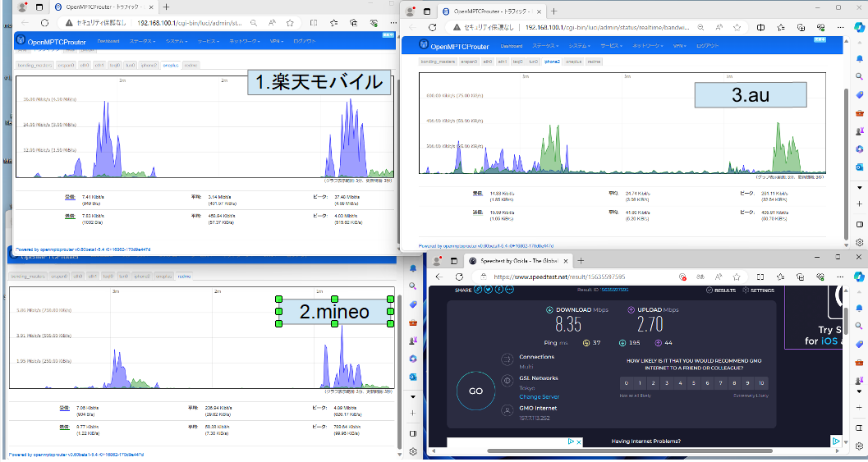Click the Connections mode icon on Speedtest

click(507, 360)
